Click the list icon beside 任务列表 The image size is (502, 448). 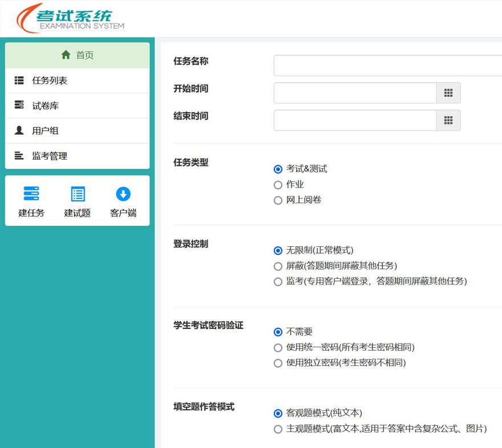coord(19,80)
